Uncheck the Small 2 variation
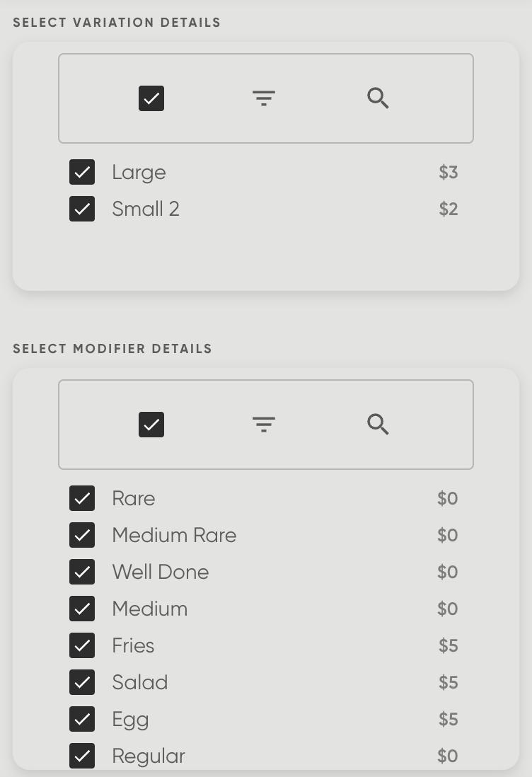This screenshot has width=532, height=777. (82, 209)
